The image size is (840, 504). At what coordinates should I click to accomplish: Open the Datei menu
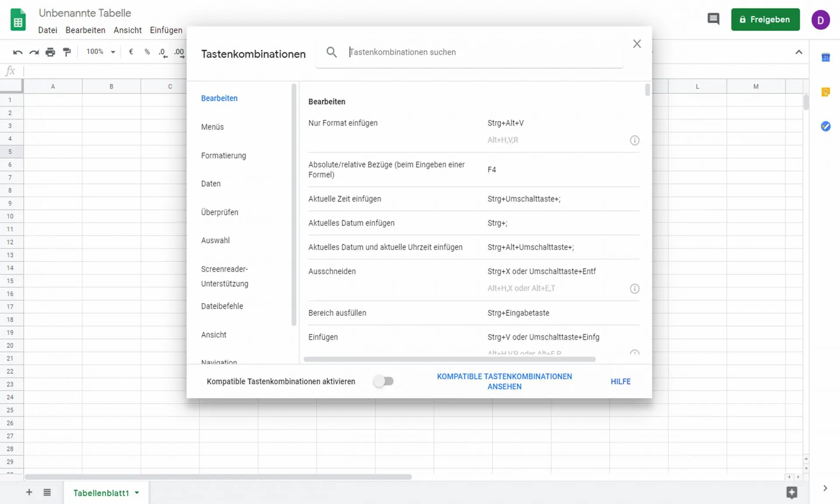(48, 30)
